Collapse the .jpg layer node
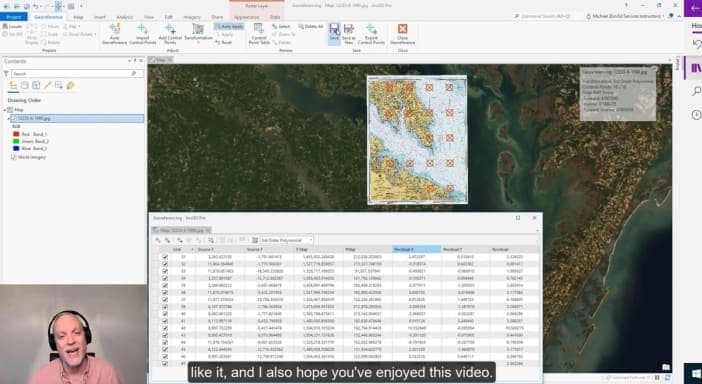 (x=9, y=119)
